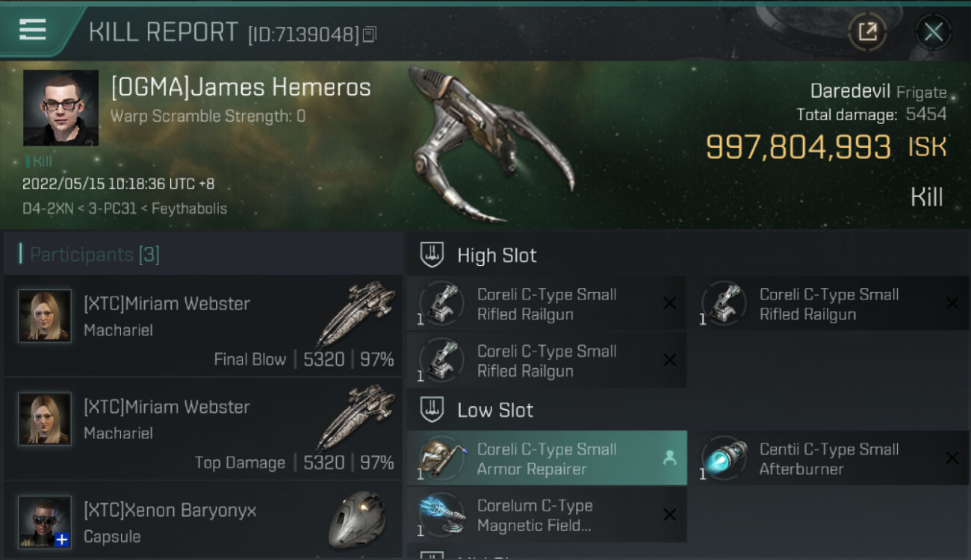Viewport: 971px width, 560px height.
Task: Select the Coreli C-Type Small Armor Repairer
Action: (547, 458)
